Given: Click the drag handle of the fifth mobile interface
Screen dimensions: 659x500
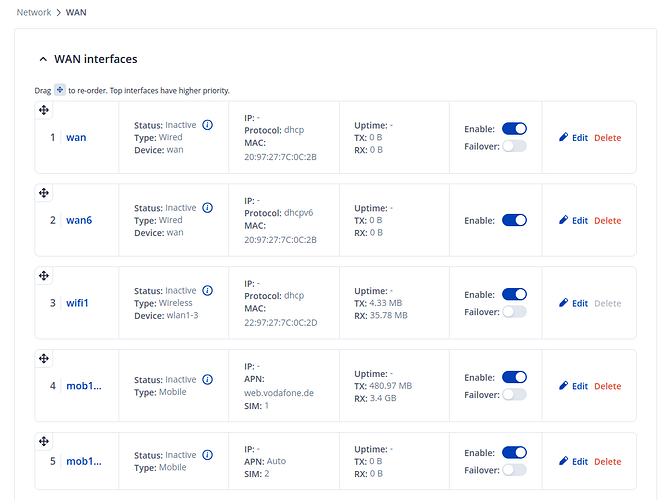Looking at the screenshot, I should 44,441.
